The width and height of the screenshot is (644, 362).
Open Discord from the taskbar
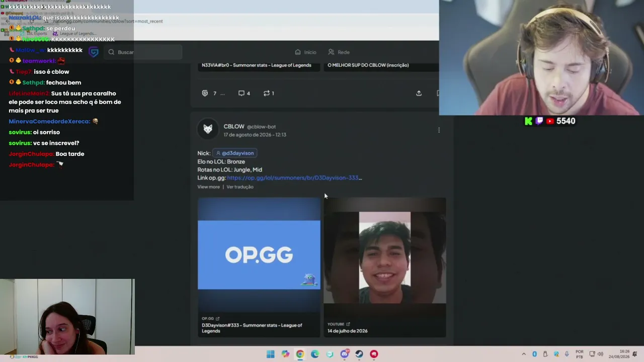point(345,354)
